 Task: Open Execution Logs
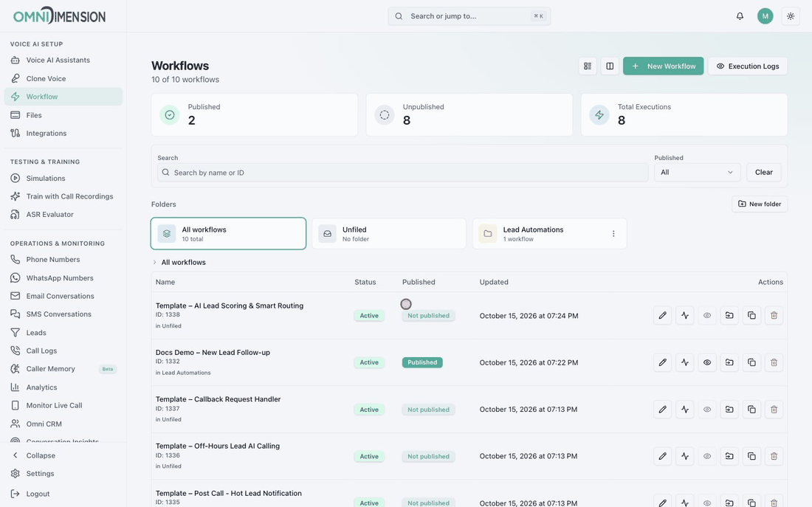tap(747, 66)
